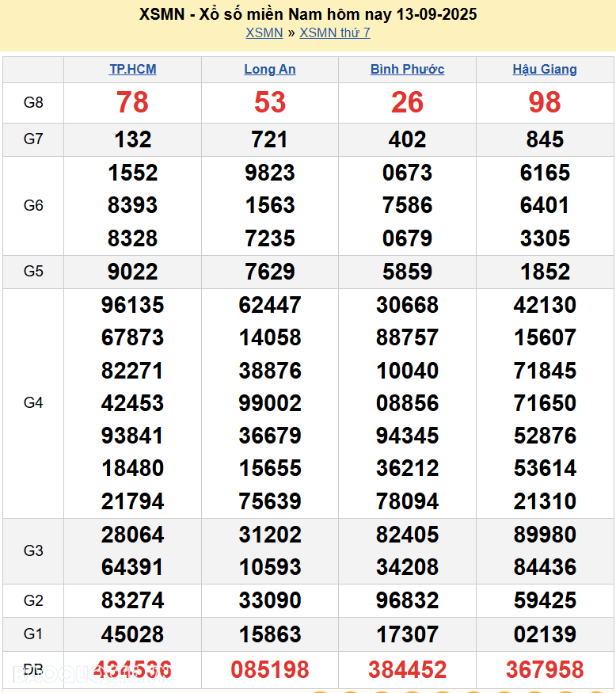Click the page title XSMN heading
Image resolution: width=616 pixels, height=693 pixels.
(308, 14)
